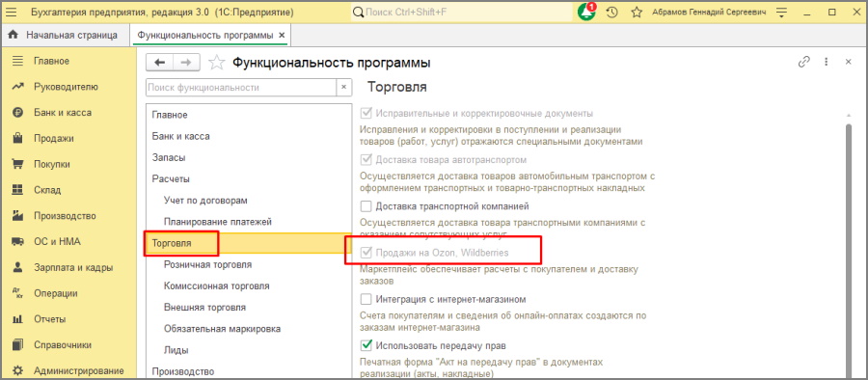
Task: Toggle Продажи на Ozon, Wildberries checkbox
Action: click(x=366, y=253)
